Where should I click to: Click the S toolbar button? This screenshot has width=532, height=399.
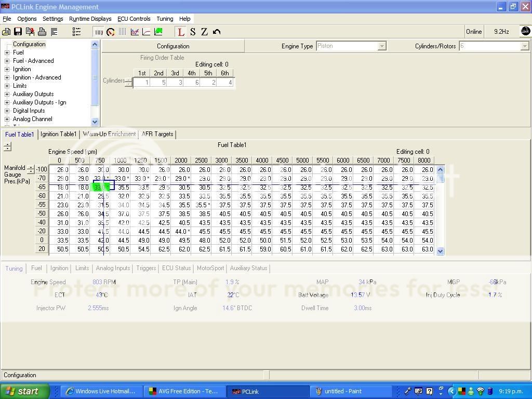coord(193,32)
